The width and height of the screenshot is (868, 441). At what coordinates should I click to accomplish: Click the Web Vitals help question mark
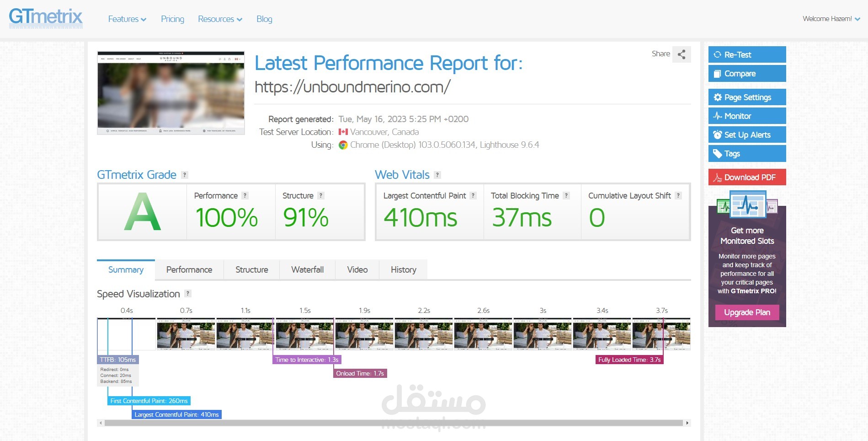(x=437, y=175)
